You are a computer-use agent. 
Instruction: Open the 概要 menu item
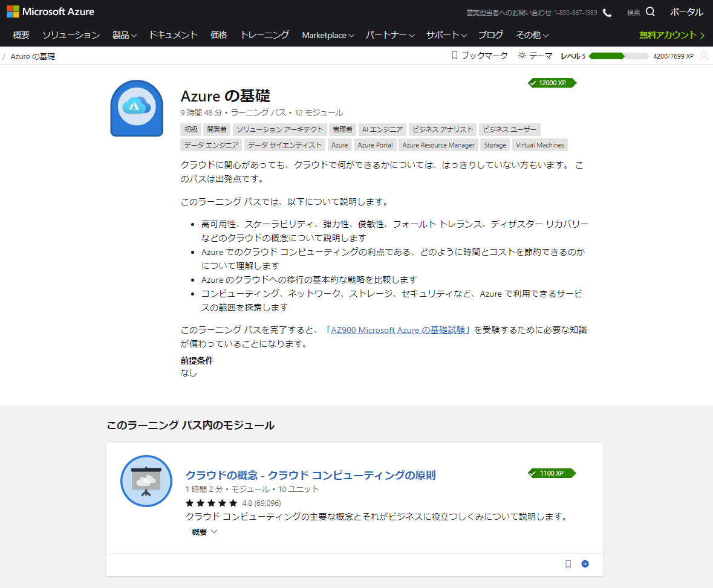[x=21, y=35]
